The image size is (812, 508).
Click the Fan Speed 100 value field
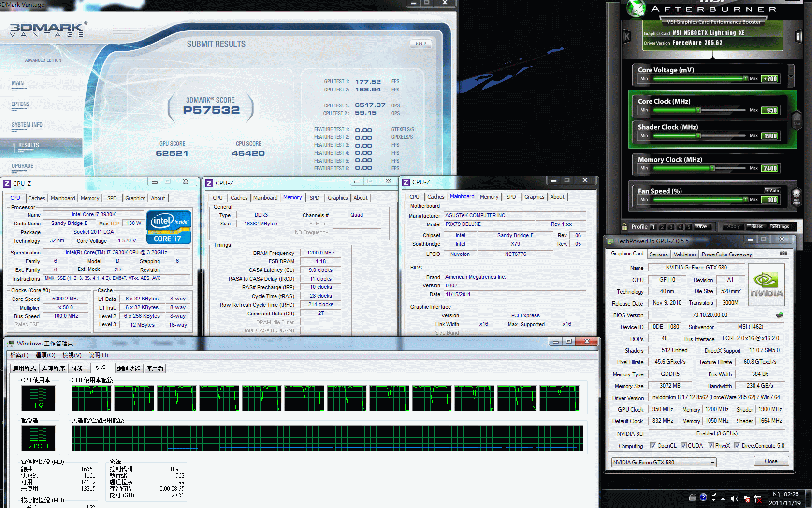770,200
